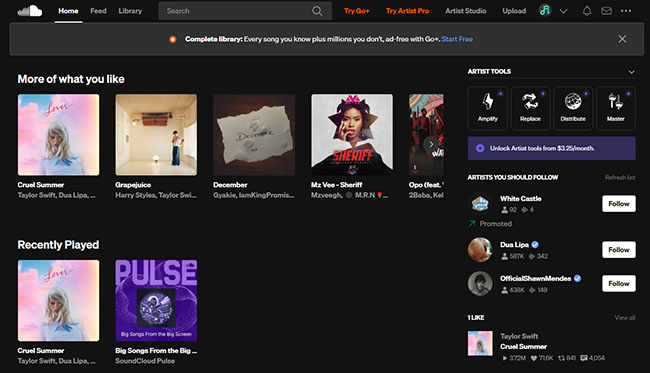
Task: Open December station cover
Action: pyautogui.click(x=254, y=135)
